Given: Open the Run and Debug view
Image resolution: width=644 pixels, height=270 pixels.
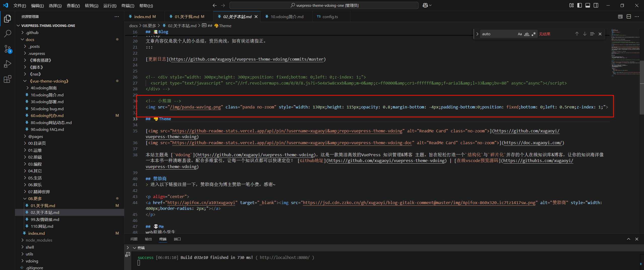Looking at the screenshot, I should (x=8, y=64).
